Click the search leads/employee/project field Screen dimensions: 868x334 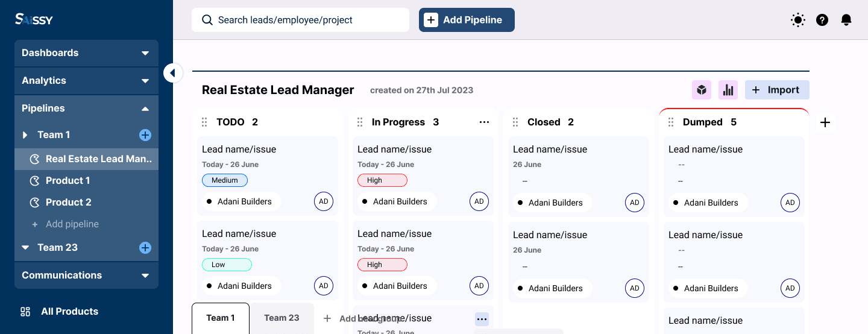[x=300, y=20]
